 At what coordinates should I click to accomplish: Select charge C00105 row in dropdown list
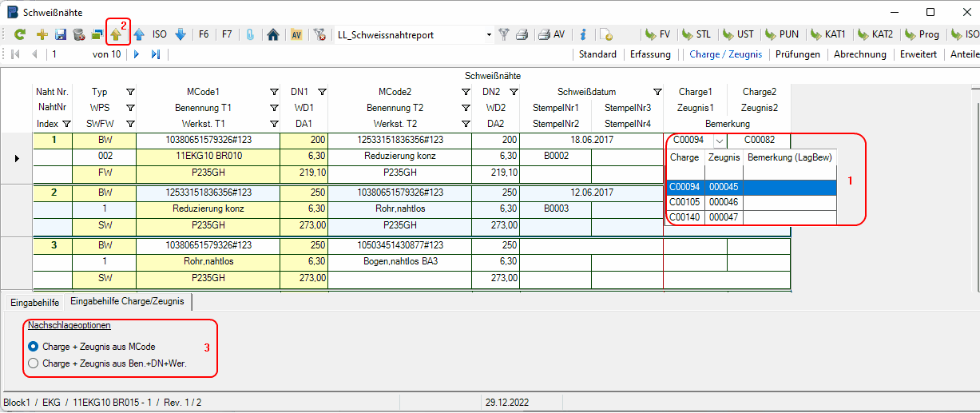[x=685, y=202]
